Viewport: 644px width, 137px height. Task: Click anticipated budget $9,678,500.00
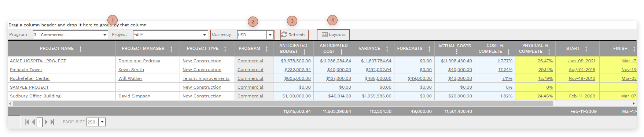click(296, 61)
